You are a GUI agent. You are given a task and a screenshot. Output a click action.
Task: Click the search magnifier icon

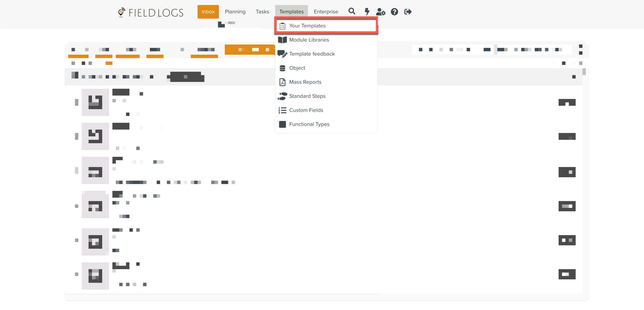[352, 12]
